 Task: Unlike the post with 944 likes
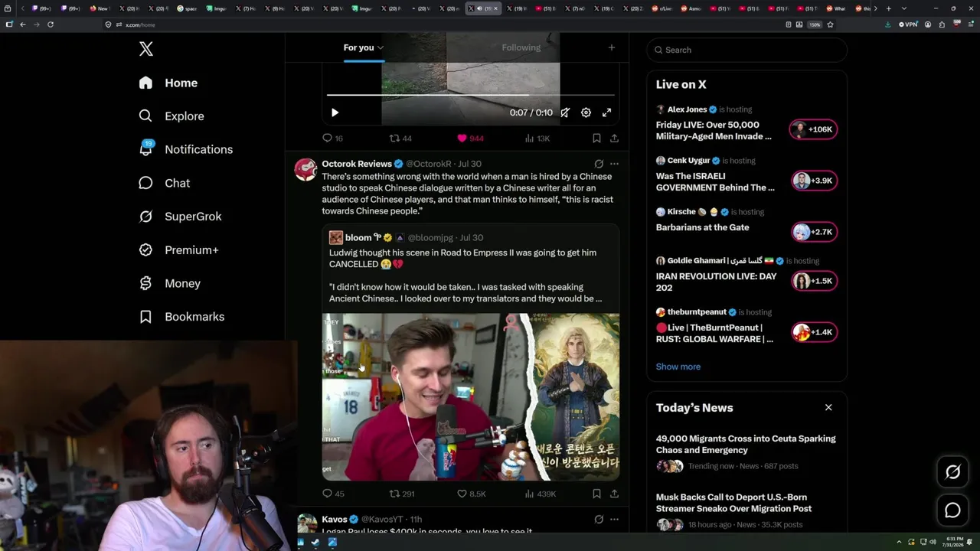click(470, 139)
